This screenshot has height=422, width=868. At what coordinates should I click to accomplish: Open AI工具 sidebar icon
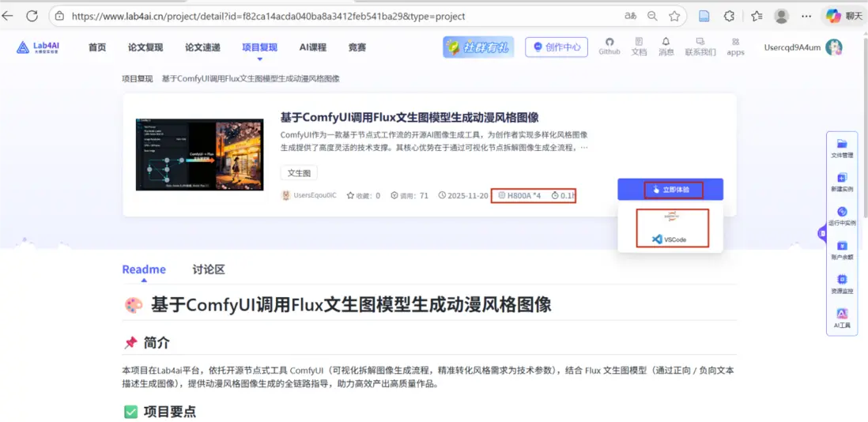coord(842,318)
